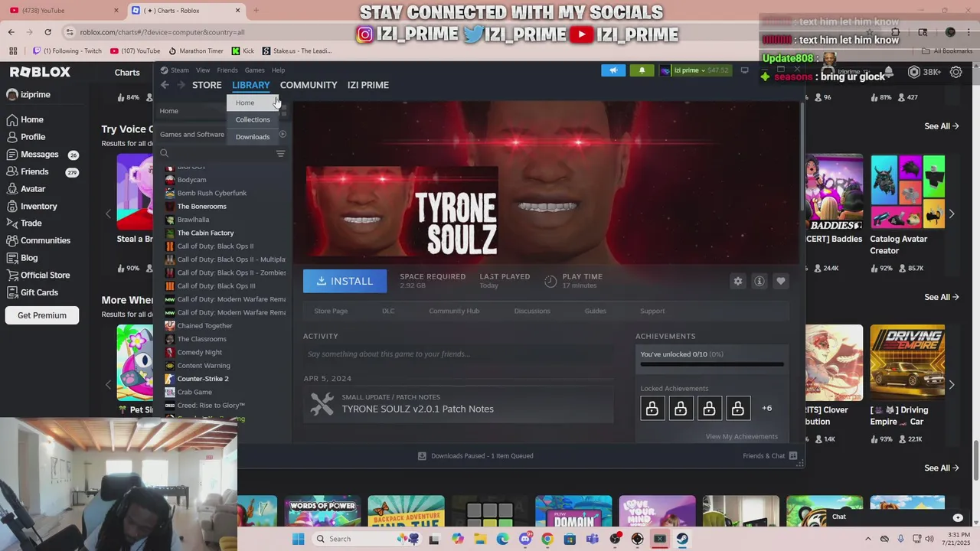This screenshot has width=980, height=551.
Task: Click the library search magnifier icon
Action: click(164, 153)
